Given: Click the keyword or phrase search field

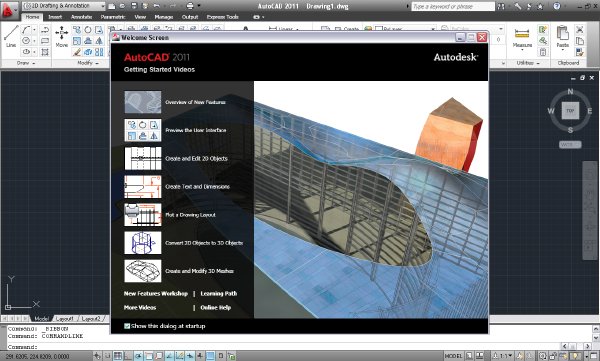Looking at the screenshot, I should pos(453,7).
